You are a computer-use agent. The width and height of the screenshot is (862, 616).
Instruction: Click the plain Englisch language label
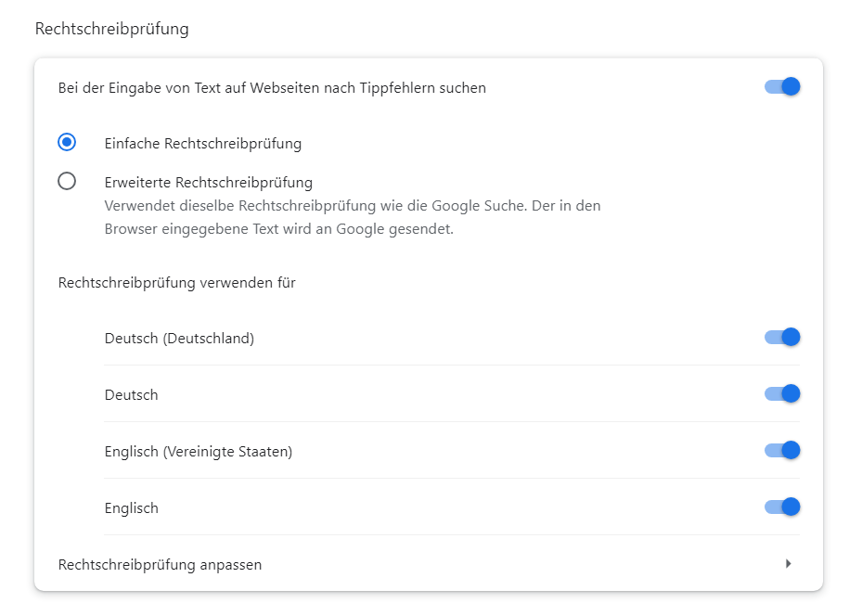coord(132,508)
